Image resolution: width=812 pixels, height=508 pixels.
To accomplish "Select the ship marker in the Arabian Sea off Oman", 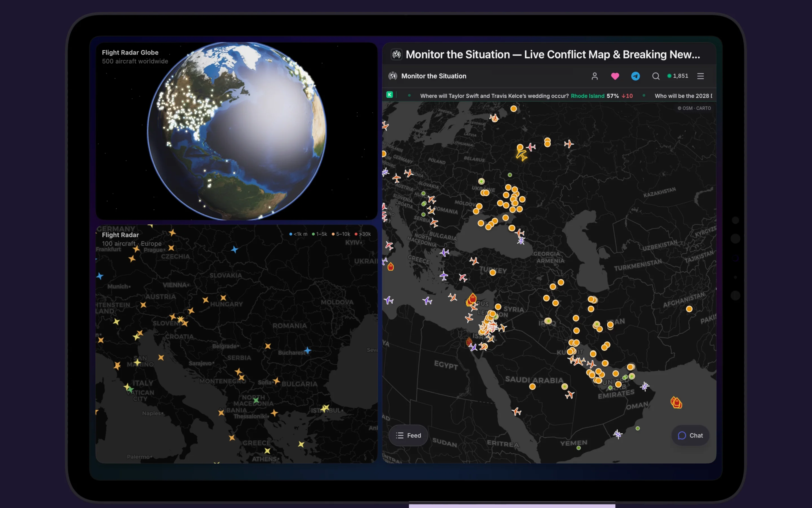I will 676,402.
